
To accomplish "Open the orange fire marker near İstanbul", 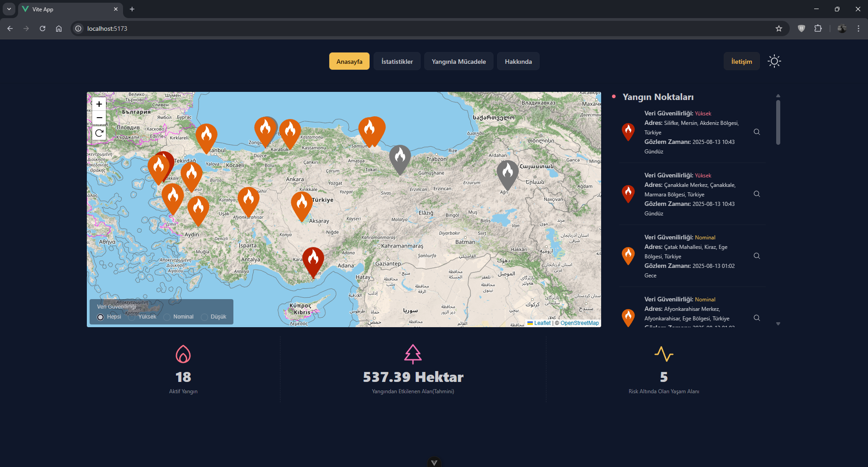I will [206, 138].
